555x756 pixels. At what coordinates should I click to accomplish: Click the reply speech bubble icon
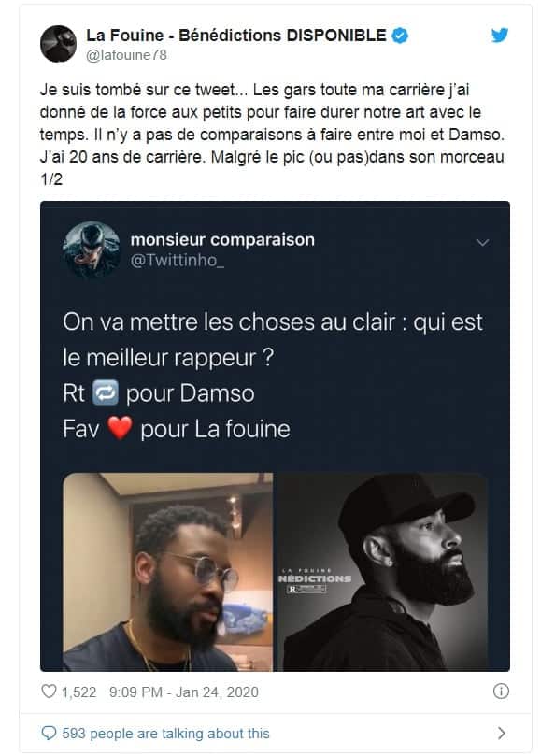click(x=49, y=734)
